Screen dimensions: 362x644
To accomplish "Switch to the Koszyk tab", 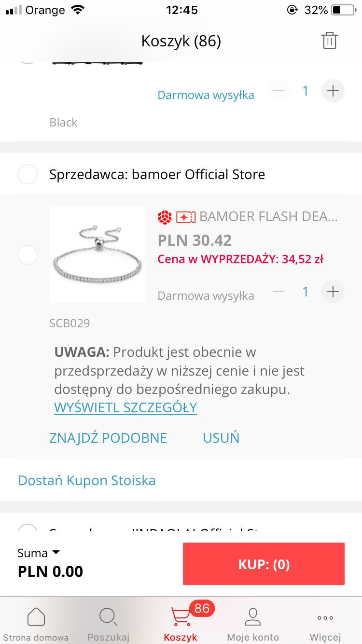I will pyautogui.click(x=181, y=623).
